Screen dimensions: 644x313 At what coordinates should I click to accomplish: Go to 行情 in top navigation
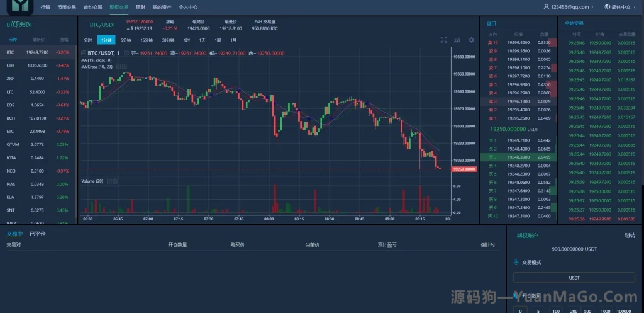[45, 7]
